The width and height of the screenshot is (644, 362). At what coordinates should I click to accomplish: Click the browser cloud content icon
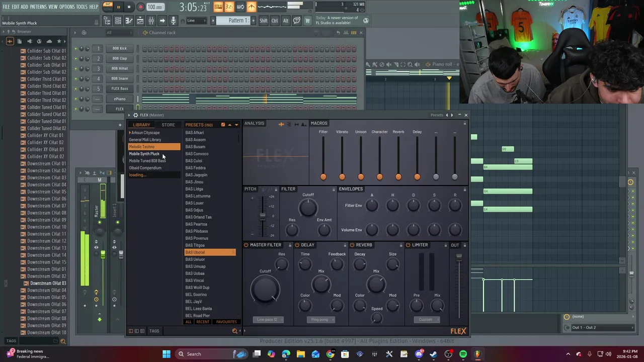(49, 41)
